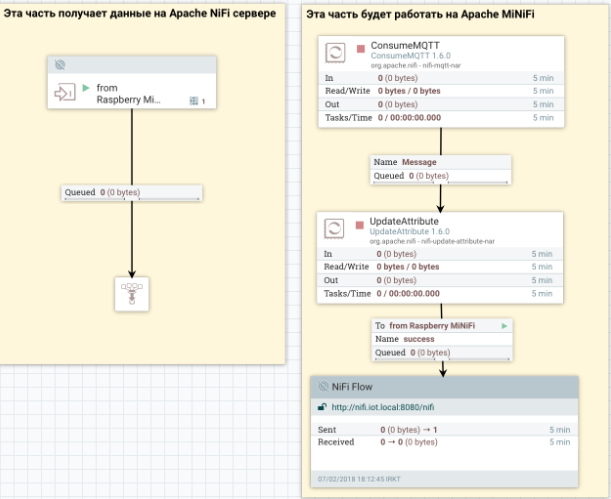Select the UpdateAttribute processor title
611x499 pixels.
[x=404, y=221]
